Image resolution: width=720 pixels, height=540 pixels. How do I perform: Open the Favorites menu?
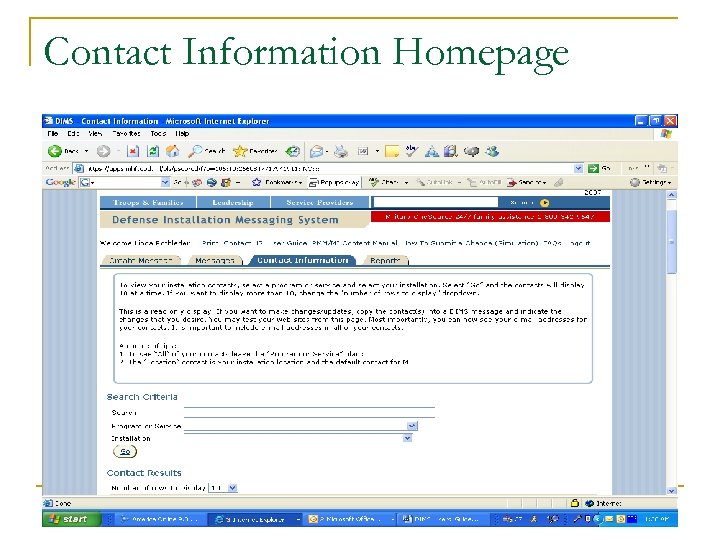pos(126,134)
